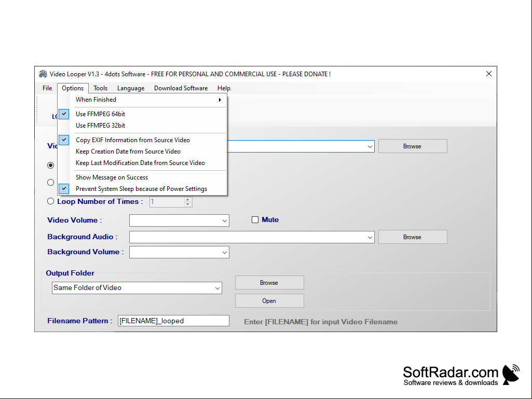The image size is (532, 399).
Task: Click Browse in the Output Folder group
Action: 269,283
